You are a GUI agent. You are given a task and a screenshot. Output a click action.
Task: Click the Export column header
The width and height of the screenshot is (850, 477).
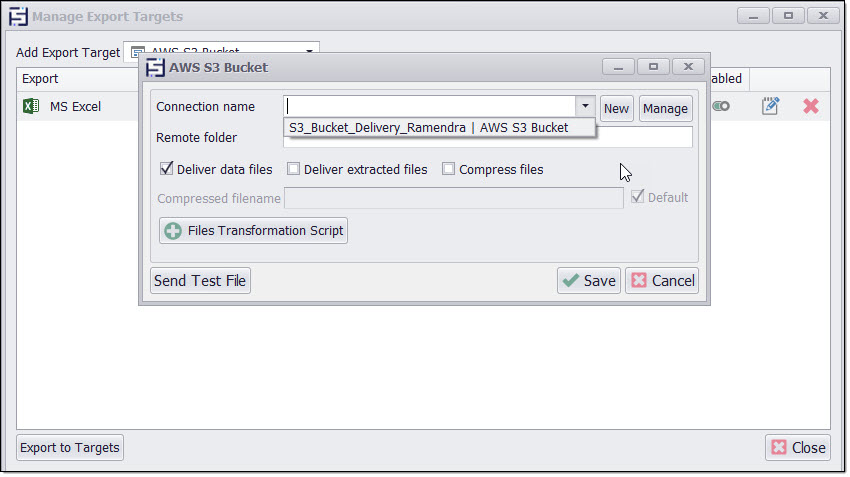pyautogui.click(x=41, y=79)
